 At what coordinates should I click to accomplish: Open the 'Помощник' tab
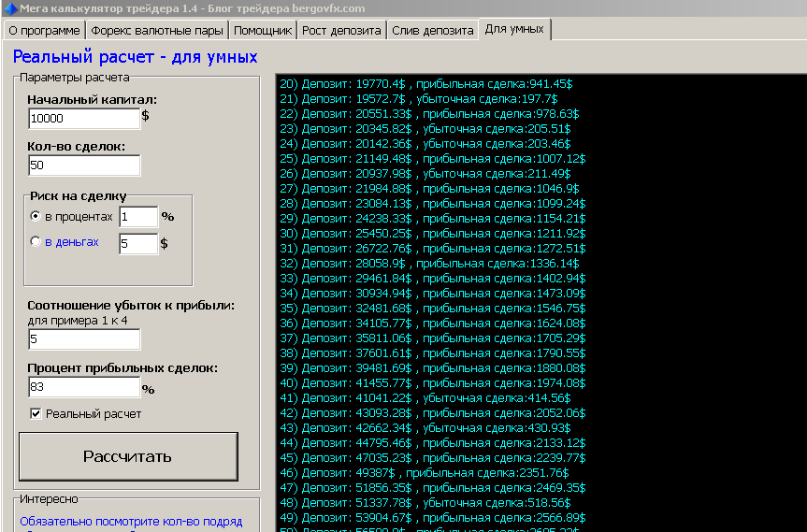coord(263,30)
